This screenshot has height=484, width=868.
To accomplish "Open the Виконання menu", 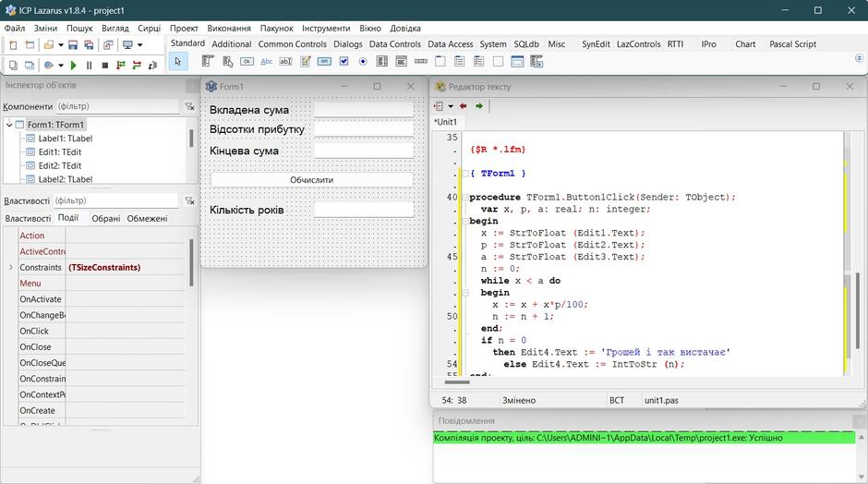I will pos(229,29).
